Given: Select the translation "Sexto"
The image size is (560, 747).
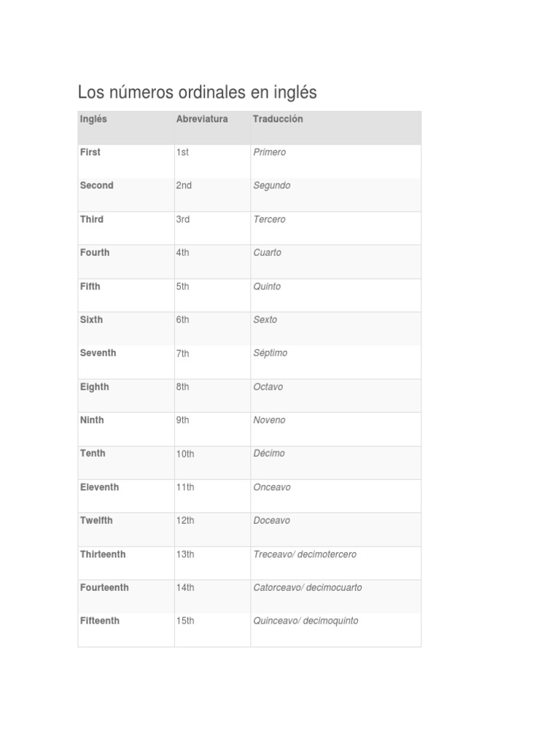Looking at the screenshot, I should 265,320.
